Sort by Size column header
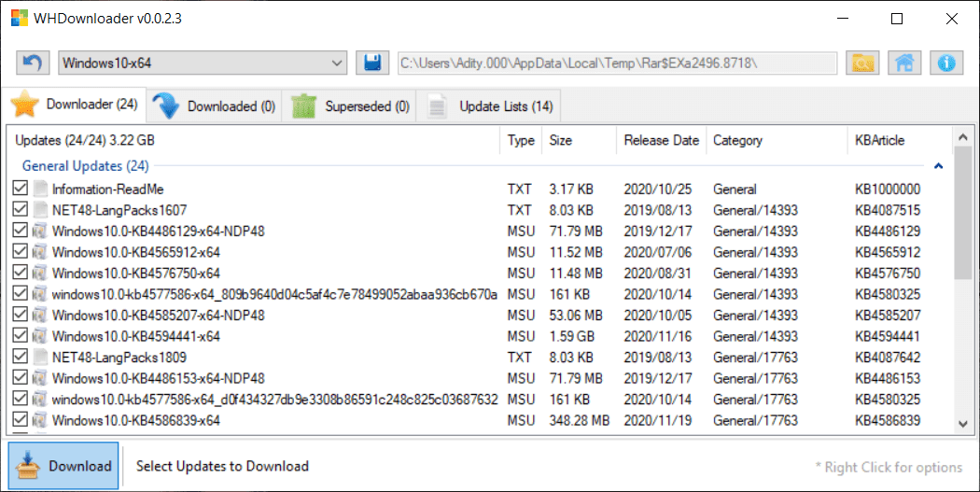Screen dimensions: 980x492 click(x=579, y=141)
